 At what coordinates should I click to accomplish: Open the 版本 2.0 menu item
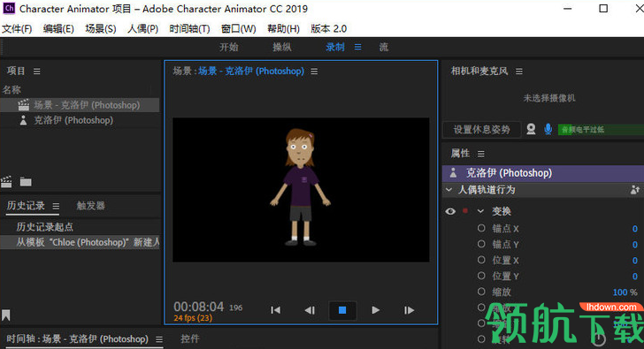tap(329, 28)
